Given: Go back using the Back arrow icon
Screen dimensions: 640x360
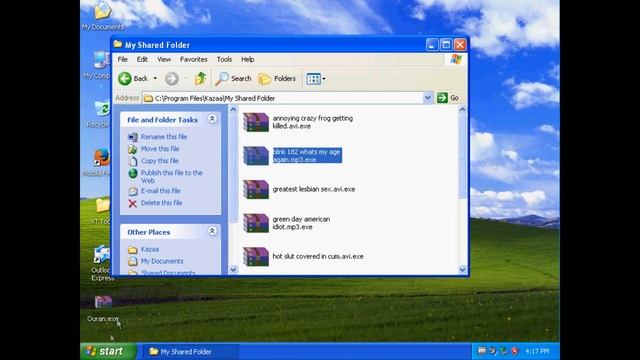Looking at the screenshot, I should pos(125,78).
